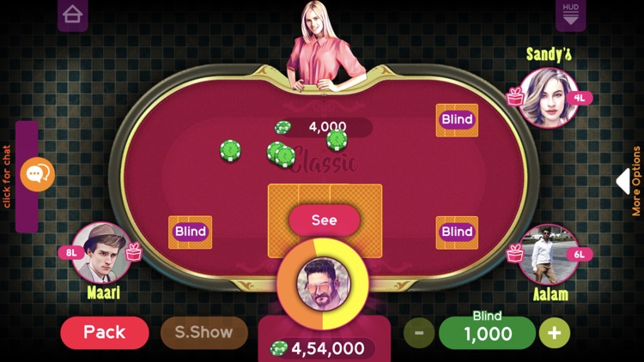Viewport: 644px width, 362px height.
Task: Request side show with S.Show
Action: coord(204,332)
